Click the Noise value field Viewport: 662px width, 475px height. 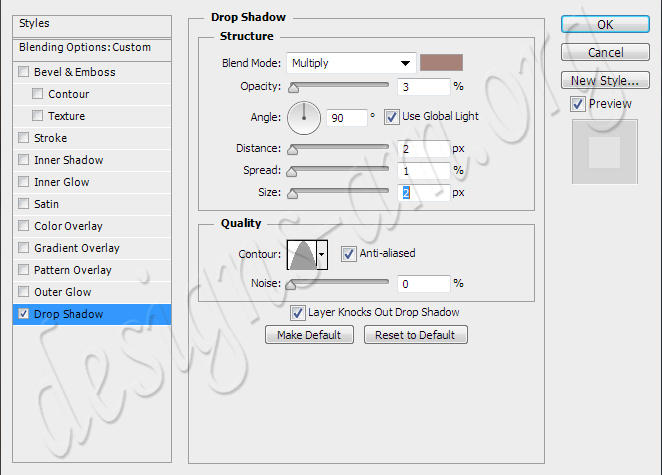(x=424, y=284)
